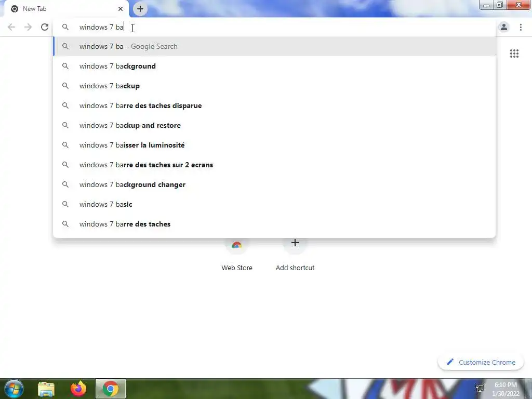
Task: Open the Windows Start orb
Action: point(14,389)
